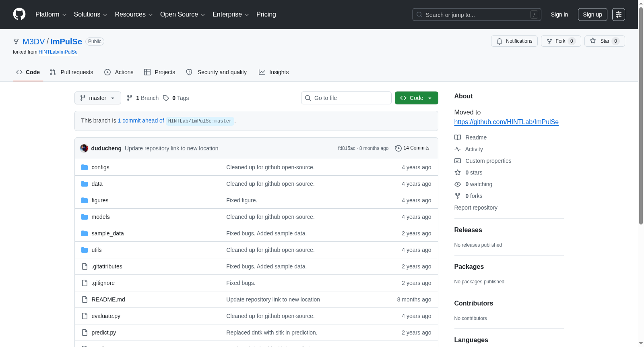Open the .gitignore file
644x347 pixels.
click(103, 283)
